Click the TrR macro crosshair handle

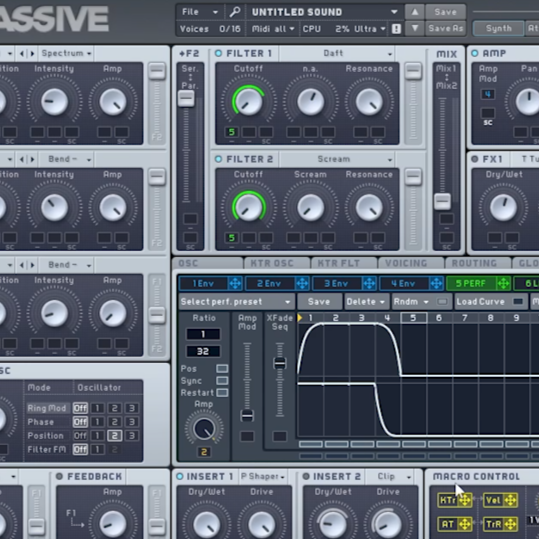click(511, 524)
